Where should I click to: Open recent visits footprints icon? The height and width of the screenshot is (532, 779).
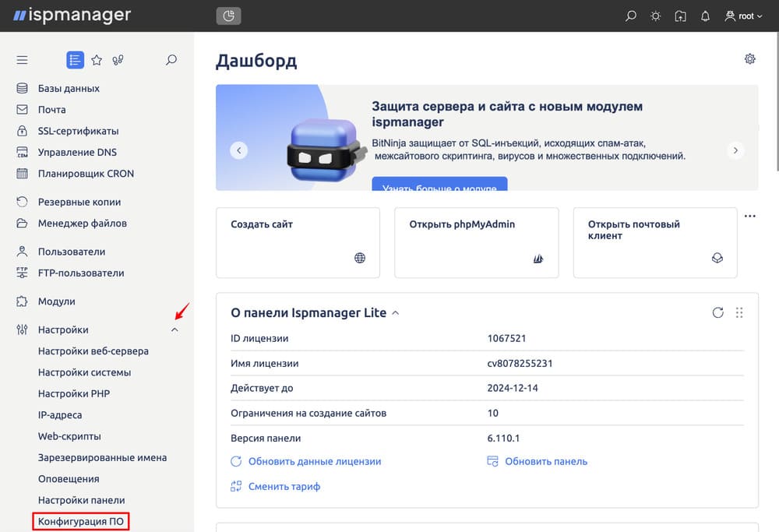pyautogui.click(x=118, y=60)
